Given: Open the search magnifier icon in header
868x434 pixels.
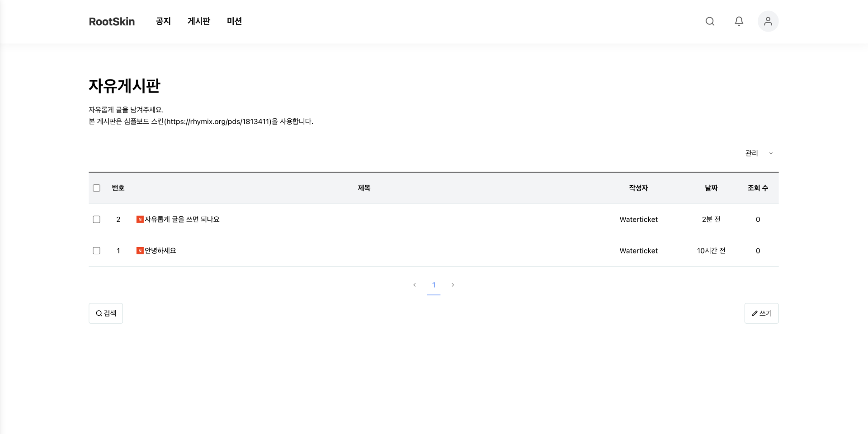Looking at the screenshot, I should pyautogui.click(x=710, y=21).
